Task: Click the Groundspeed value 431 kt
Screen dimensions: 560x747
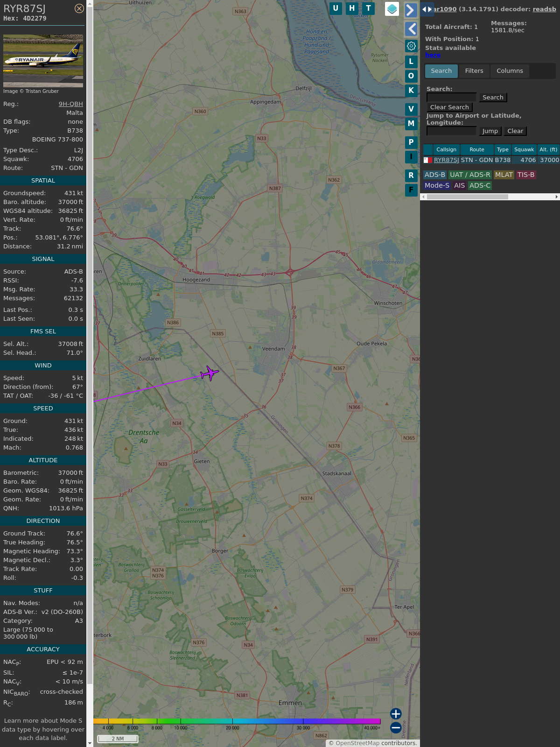Action: click(74, 193)
